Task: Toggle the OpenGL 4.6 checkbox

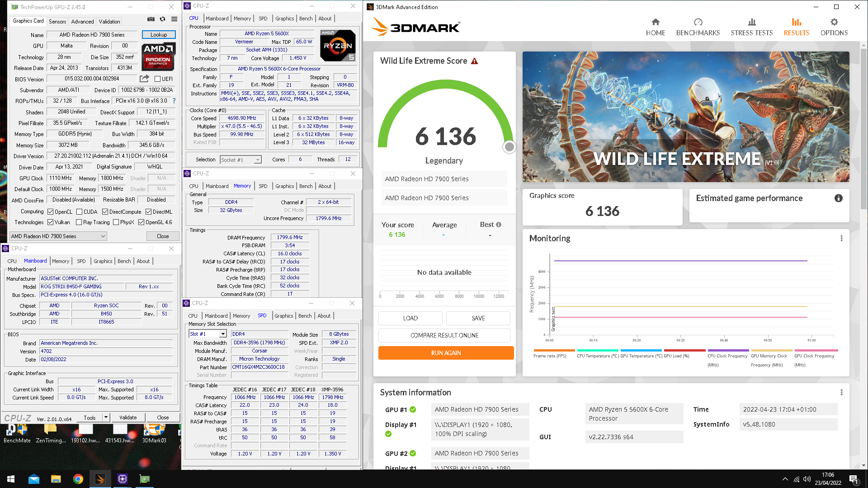Action: pos(142,222)
